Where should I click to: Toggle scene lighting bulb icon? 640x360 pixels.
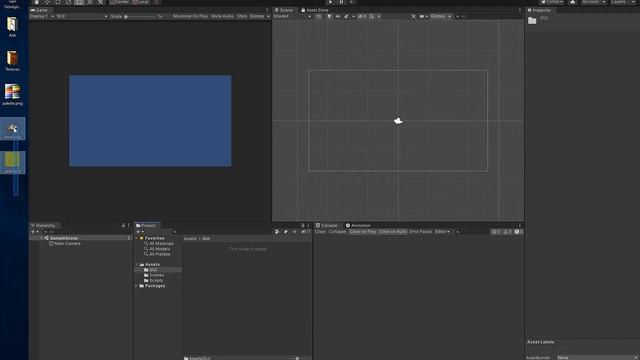(329, 16)
